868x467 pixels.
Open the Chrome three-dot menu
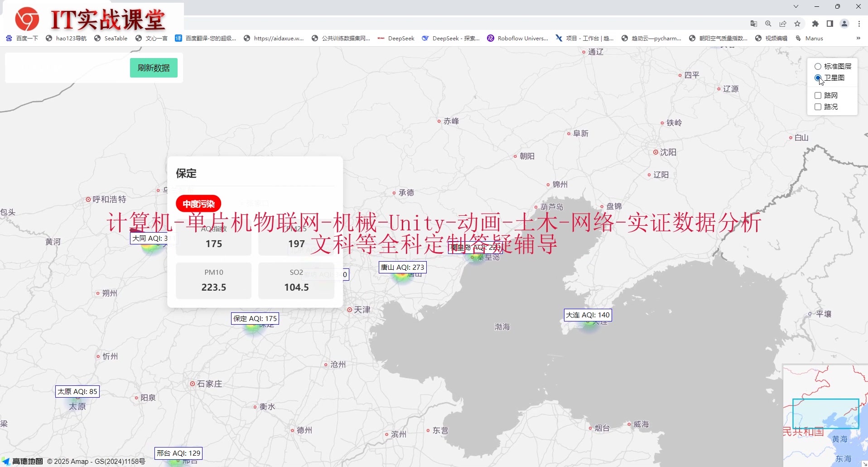point(859,24)
